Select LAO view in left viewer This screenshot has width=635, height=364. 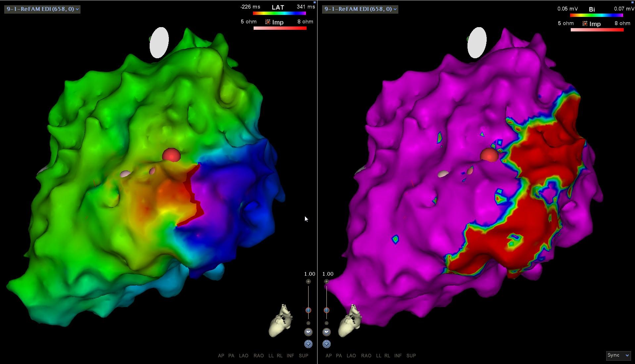point(243,356)
